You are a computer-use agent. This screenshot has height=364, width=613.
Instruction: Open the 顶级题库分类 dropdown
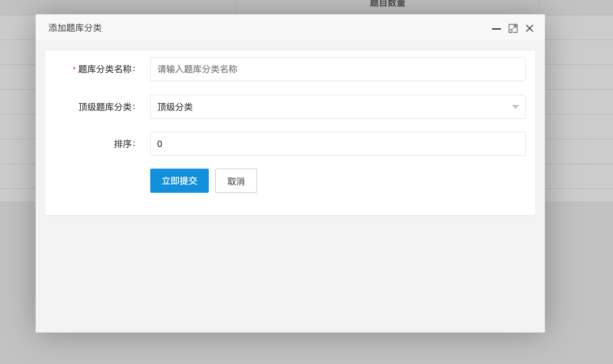coord(338,107)
